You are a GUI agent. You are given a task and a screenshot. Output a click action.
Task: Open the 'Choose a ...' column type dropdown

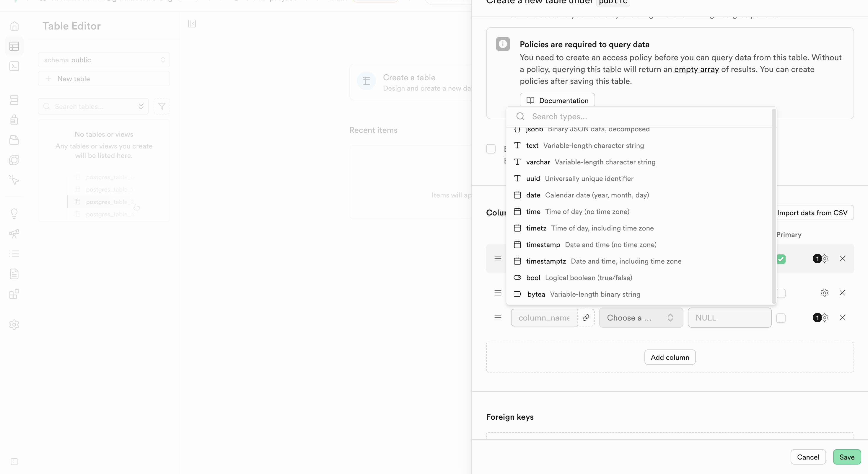point(641,318)
